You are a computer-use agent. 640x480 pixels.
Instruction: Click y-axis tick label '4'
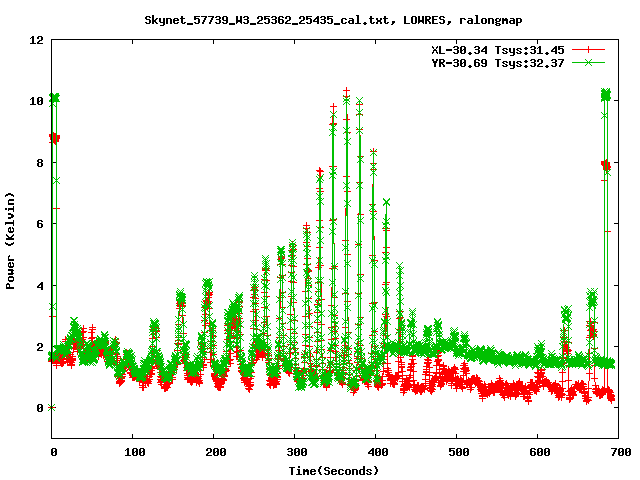click(40, 286)
